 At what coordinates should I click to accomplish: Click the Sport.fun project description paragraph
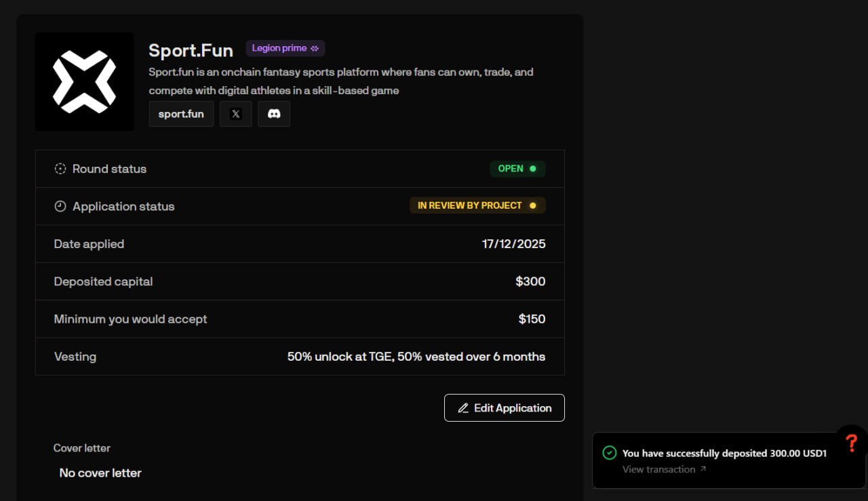(341, 81)
